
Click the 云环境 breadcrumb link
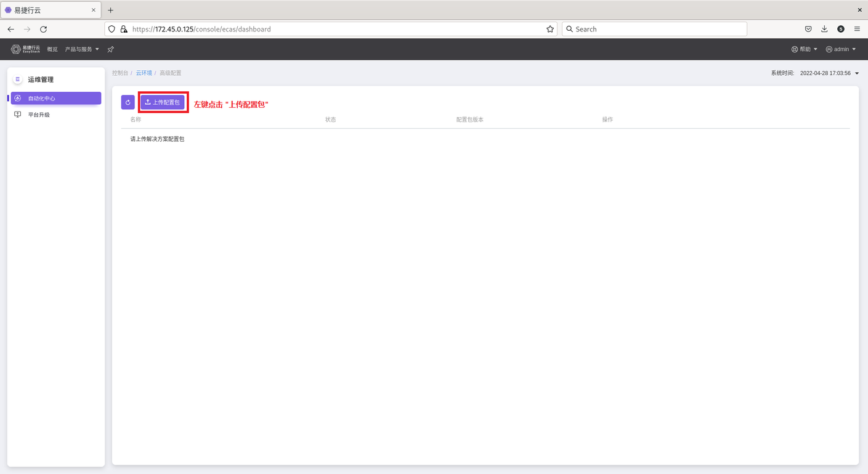(144, 73)
